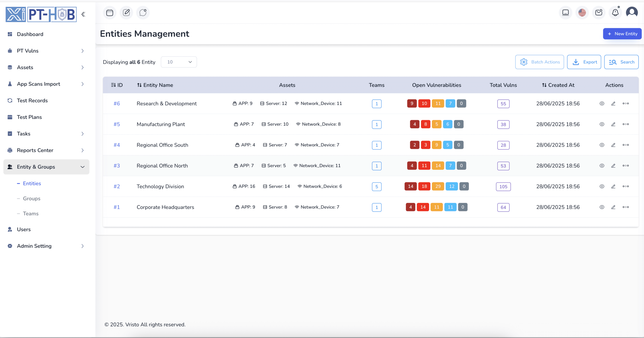Open the calendar icon in top toolbar
Screen dimensions: 644x338
110,13
